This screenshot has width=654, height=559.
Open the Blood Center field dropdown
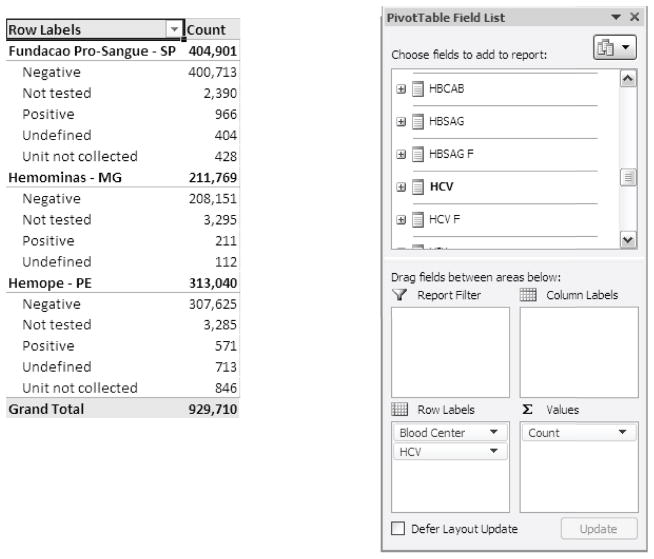point(493,431)
